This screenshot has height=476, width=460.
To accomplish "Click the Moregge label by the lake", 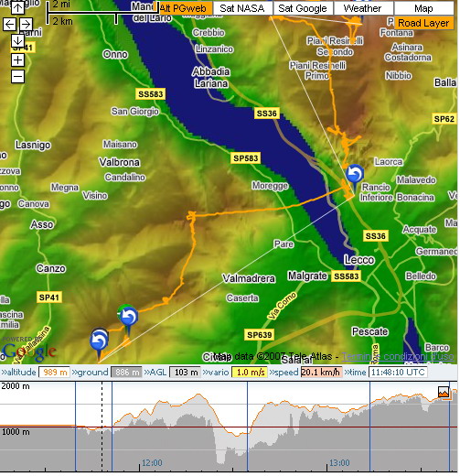I will (x=270, y=186).
